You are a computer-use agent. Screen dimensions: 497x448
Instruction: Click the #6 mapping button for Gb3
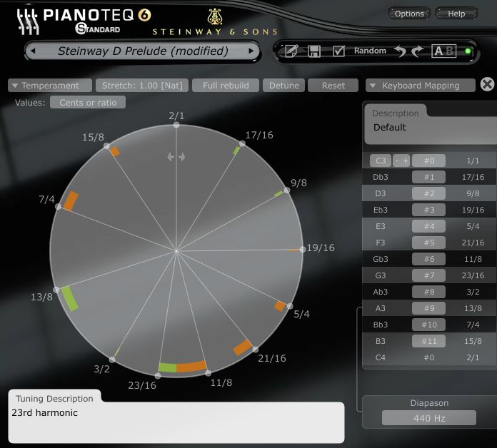429,259
